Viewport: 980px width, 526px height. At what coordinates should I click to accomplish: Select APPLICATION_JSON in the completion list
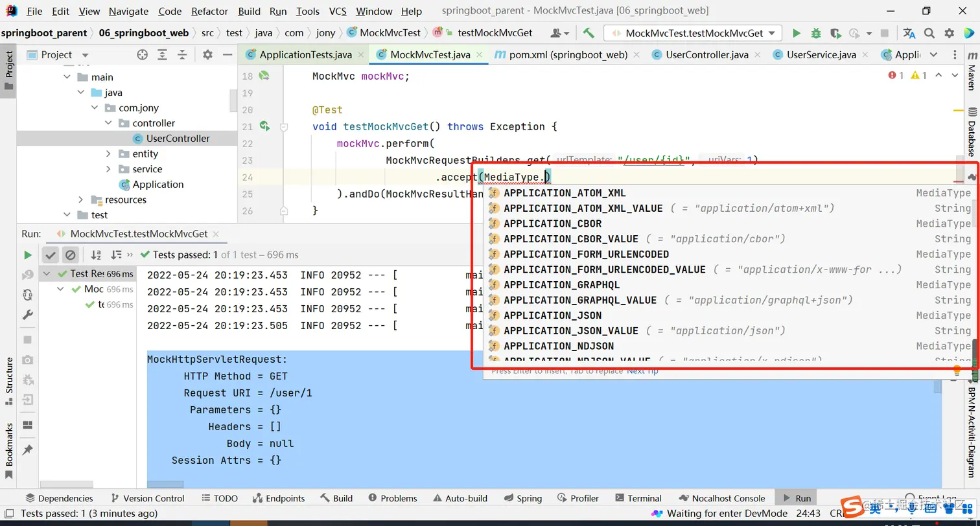click(x=553, y=315)
